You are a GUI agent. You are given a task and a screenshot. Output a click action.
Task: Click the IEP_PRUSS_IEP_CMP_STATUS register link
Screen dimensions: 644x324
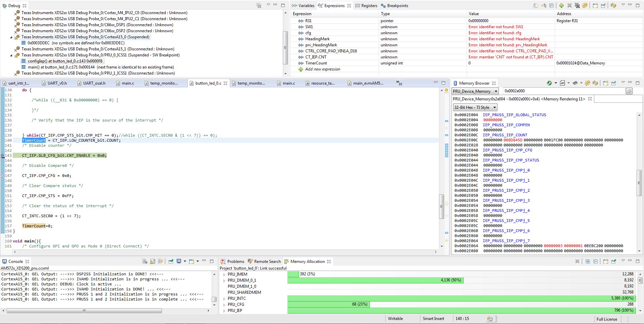(511, 160)
